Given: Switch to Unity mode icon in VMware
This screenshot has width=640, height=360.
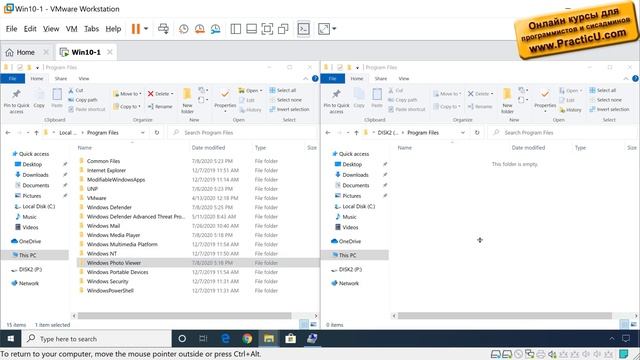Looking at the screenshot, I should pyautogui.click(x=283, y=29).
